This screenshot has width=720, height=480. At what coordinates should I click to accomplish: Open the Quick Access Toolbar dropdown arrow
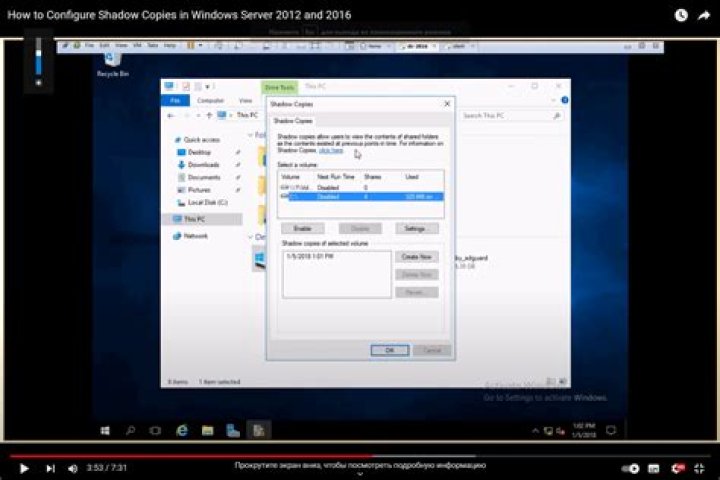coord(208,86)
